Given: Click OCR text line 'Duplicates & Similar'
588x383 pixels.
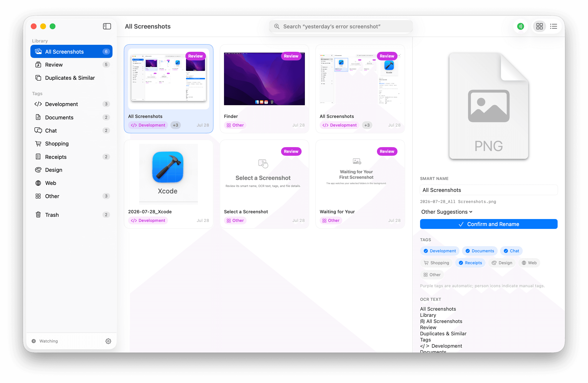Looking at the screenshot, I should point(443,333).
